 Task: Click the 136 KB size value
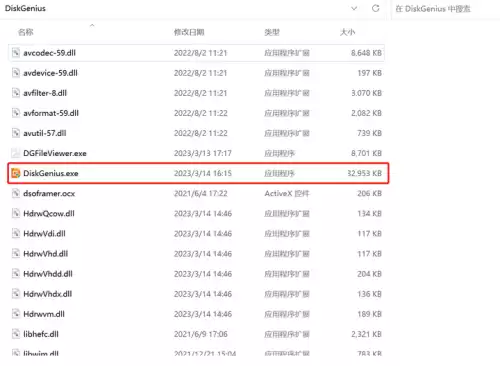click(370, 294)
